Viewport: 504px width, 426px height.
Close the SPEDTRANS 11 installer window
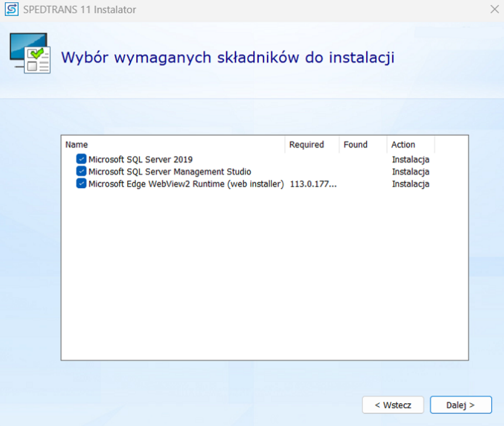point(494,9)
